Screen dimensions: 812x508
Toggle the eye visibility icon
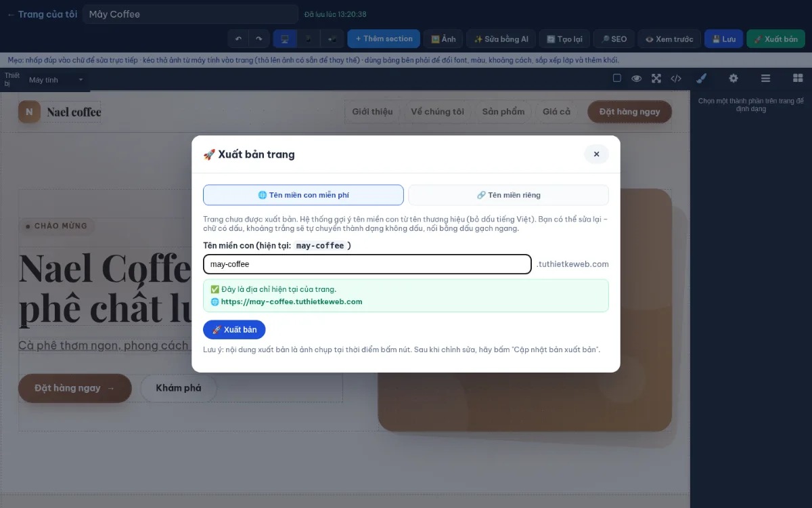(x=637, y=79)
